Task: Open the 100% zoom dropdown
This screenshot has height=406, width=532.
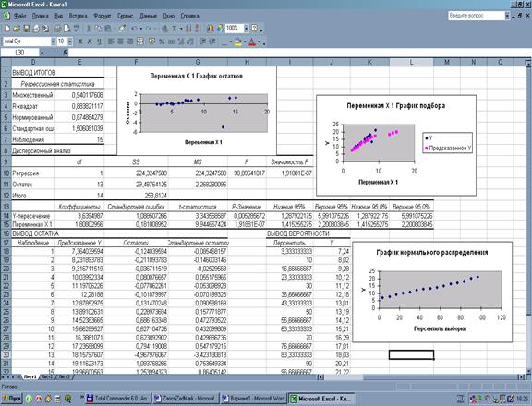Action: coord(247,28)
